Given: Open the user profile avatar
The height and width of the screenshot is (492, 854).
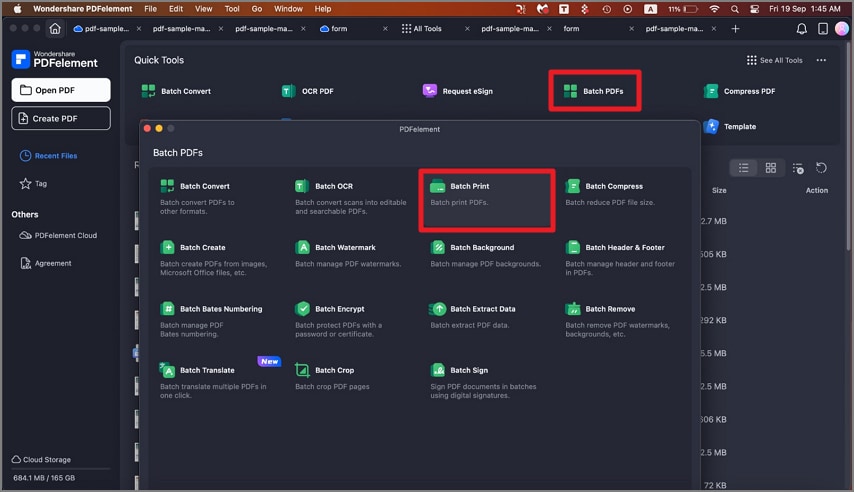Looking at the screenshot, I should (x=842, y=28).
